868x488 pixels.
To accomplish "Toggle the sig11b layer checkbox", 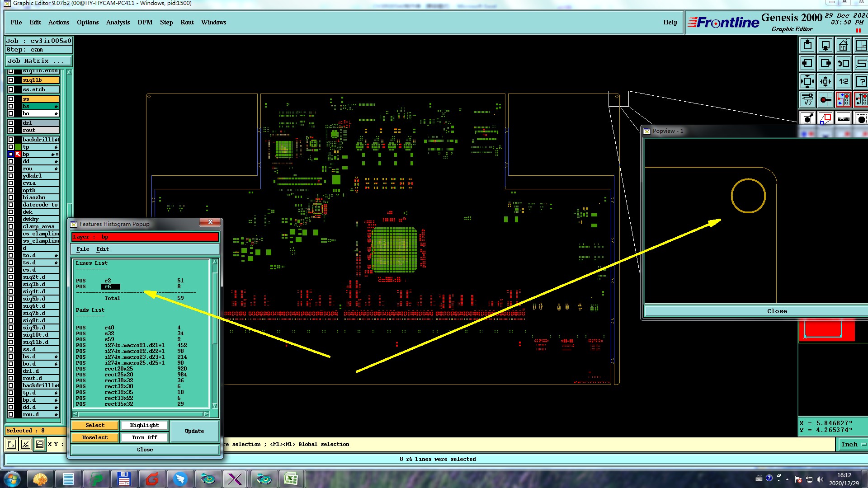I will 11,80.
